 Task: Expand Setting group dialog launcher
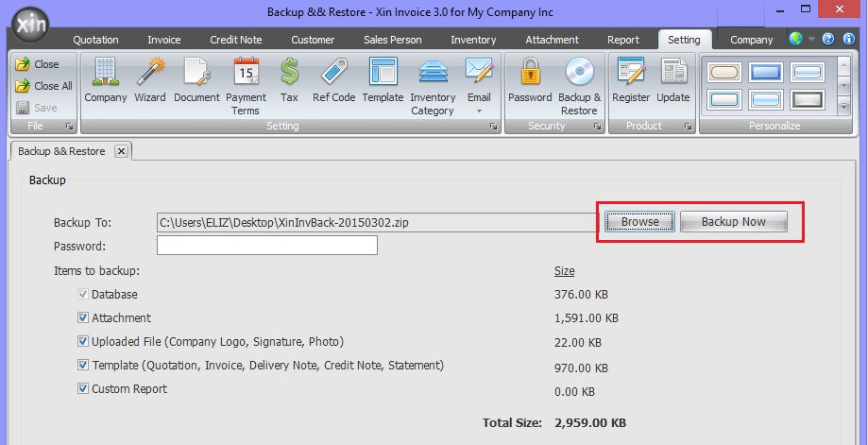coord(493,127)
